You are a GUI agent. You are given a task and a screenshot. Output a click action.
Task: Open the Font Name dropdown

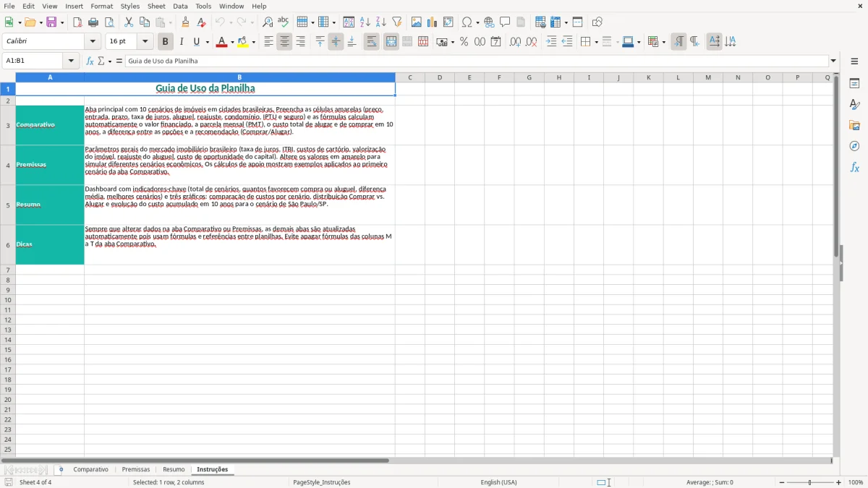click(x=93, y=42)
